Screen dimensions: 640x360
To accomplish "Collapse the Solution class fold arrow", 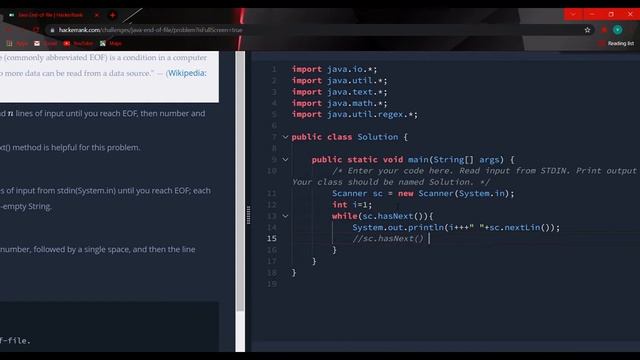I will point(285,137).
